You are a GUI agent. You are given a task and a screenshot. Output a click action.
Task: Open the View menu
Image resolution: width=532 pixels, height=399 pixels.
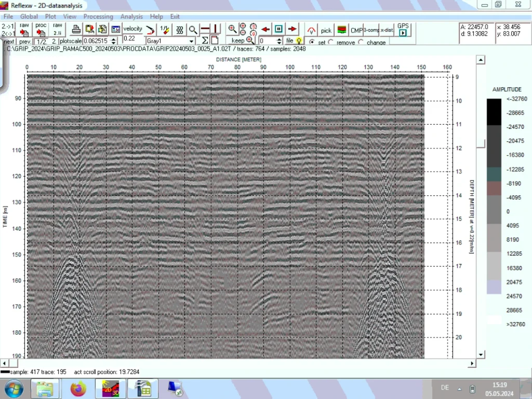[x=70, y=16]
